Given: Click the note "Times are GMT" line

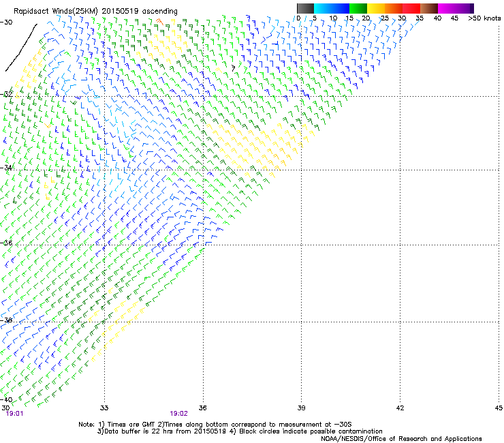Looking at the screenshot, I should pyautogui.click(x=215, y=425).
